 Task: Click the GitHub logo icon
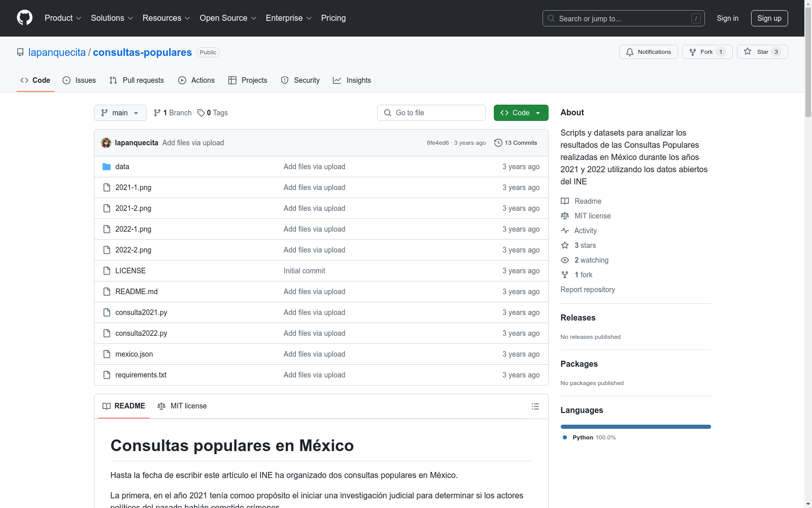click(x=24, y=18)
